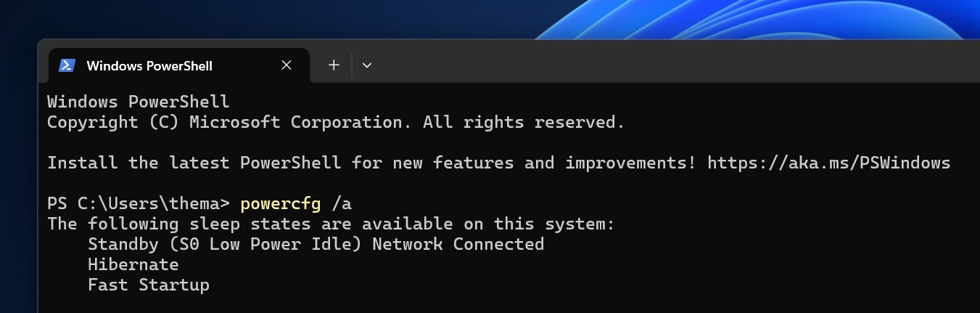Select the Windows PowerShell tab title

coord(149,66)
